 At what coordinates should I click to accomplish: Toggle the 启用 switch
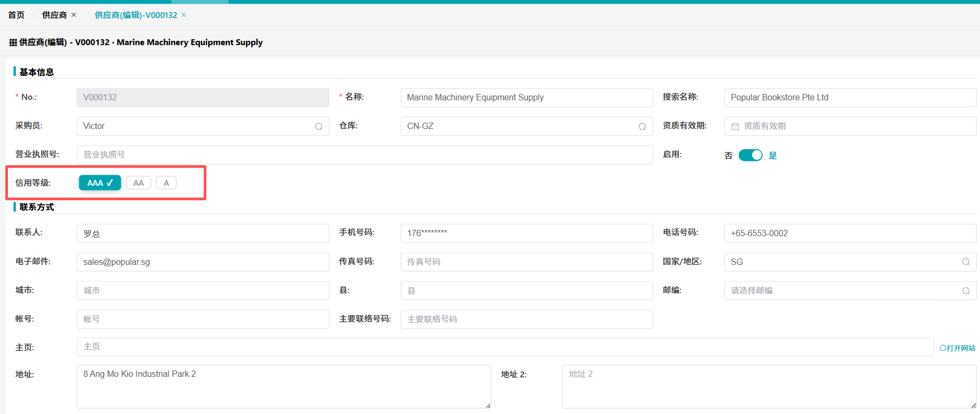[x=750, y=155]
